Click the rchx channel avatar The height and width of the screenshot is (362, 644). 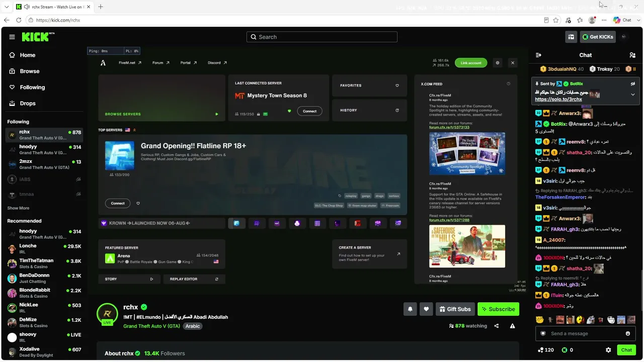tap(107, 313)
